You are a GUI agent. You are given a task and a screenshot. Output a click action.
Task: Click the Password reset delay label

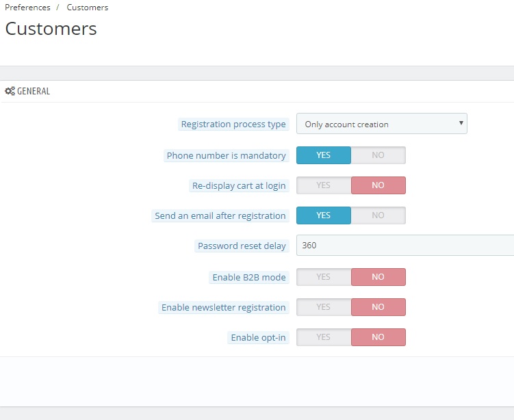click(x=242, y=246)
